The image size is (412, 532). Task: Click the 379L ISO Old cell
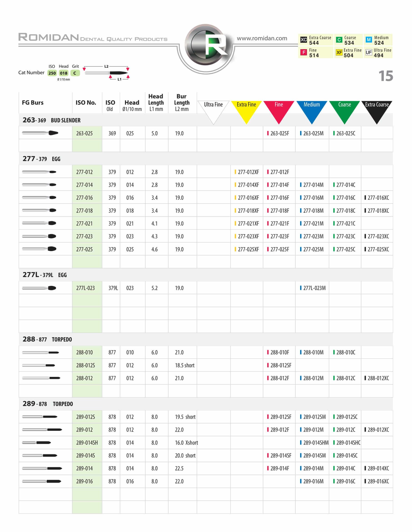pos(113,288)
